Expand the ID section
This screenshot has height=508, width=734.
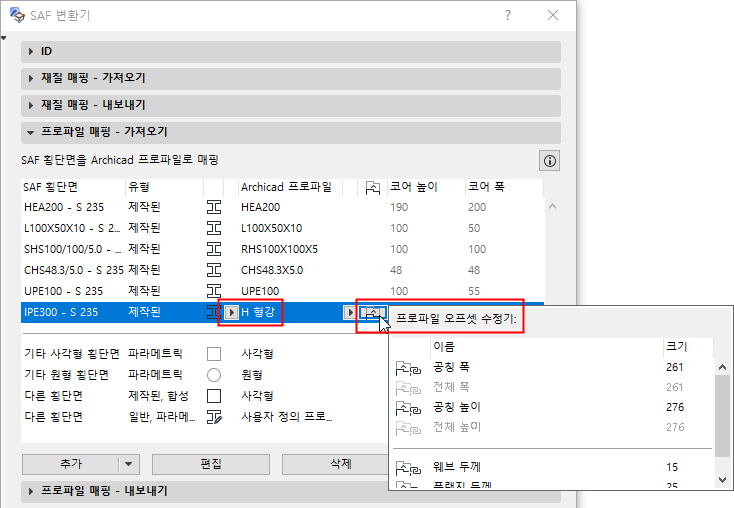point(291,52)
